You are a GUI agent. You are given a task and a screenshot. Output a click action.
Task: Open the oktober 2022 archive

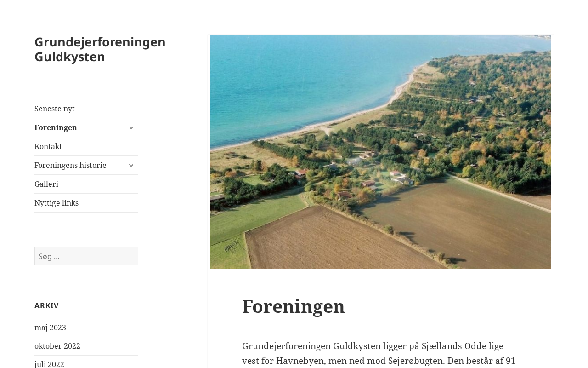pyautogui.click(x=57, y=346)
